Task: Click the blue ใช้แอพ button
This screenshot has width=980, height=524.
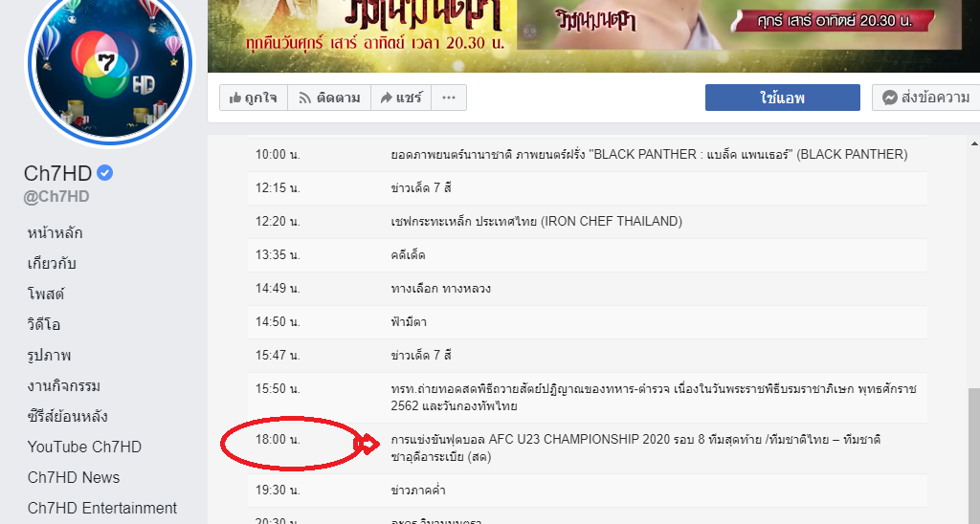Action: (x=783, y=98)
